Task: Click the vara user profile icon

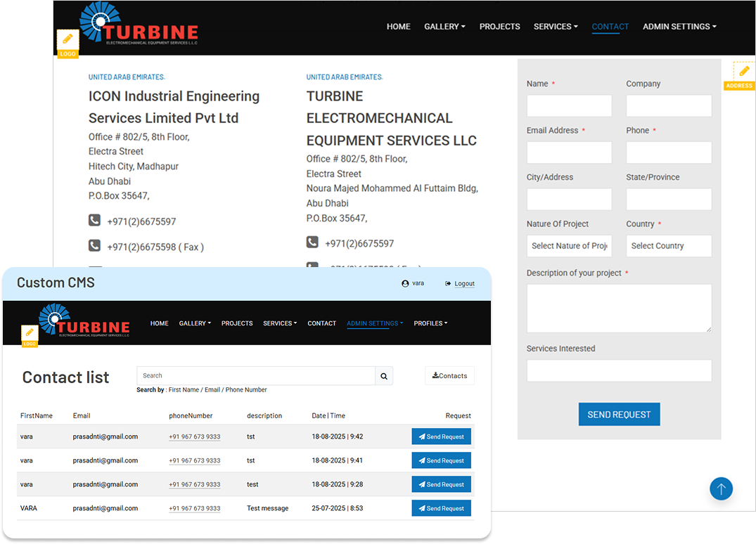Action: pos(405,284)
